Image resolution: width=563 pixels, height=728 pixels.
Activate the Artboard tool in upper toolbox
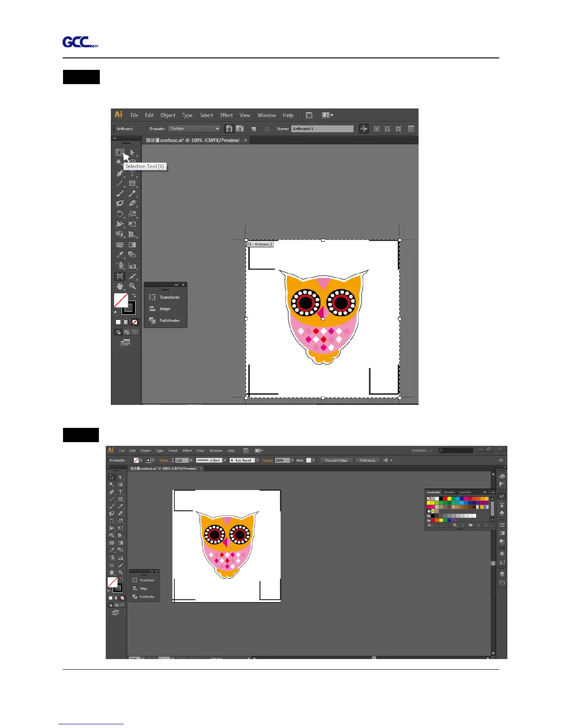(120, 276)
